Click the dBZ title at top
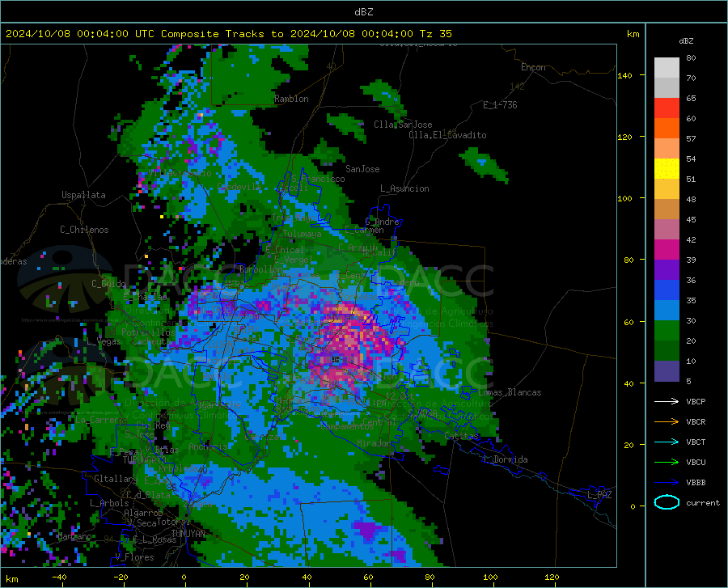728x588 pixels. [363, 12]
